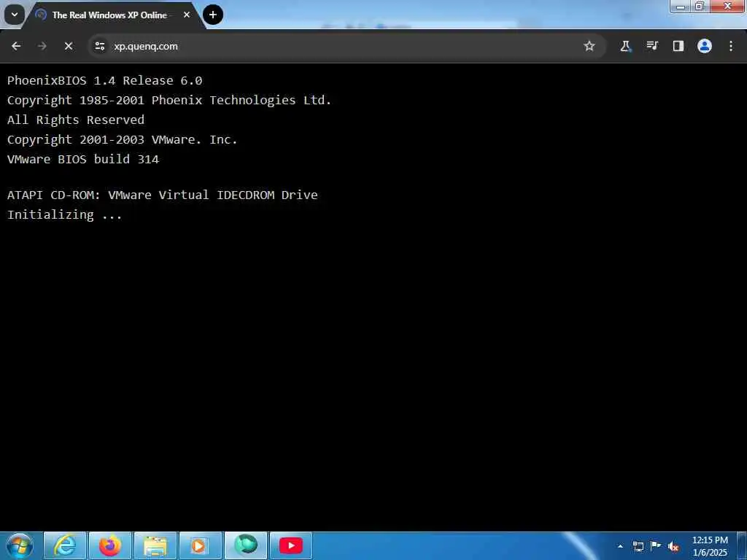Go forward to the next page
Image resolution: width=747 pixels, height=560 pixels.
pyautogui.click(x=42, y=46)
